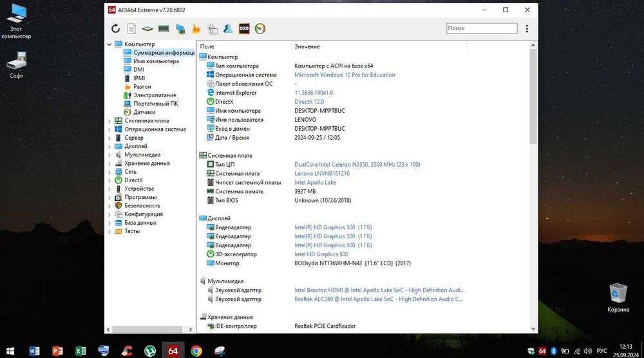Open Этот компьютер desktop icon
644x358 pixels.
click(16, 21)
